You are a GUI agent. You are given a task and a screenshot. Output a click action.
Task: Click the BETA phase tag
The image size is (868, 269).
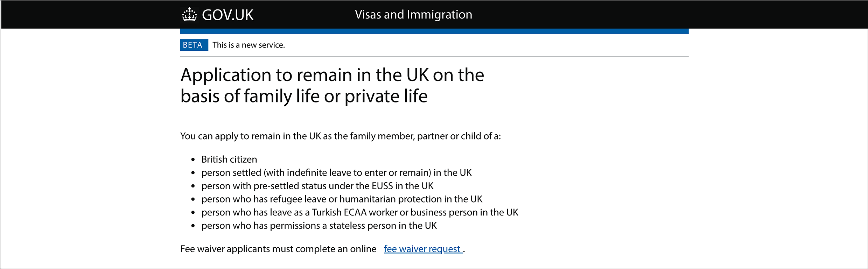[194, 45]
